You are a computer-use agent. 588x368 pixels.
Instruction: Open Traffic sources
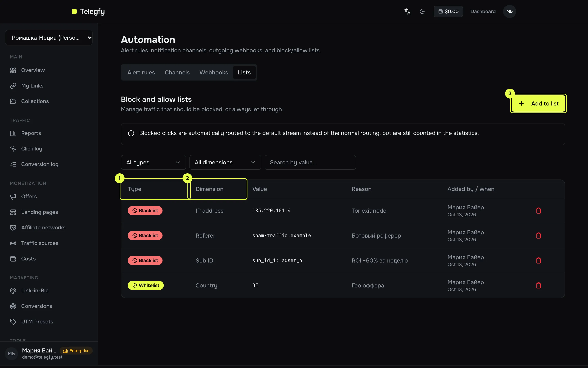[x=49, y=243]
